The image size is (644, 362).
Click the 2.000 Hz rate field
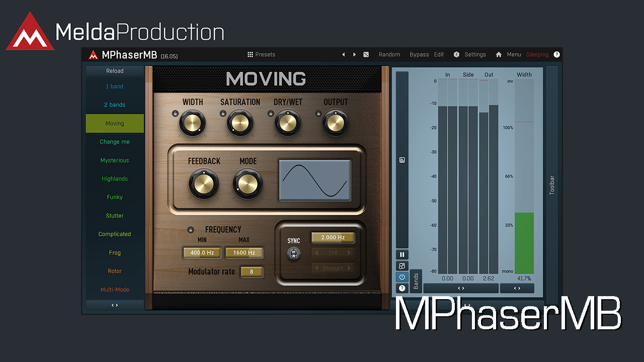tap(333, 237)
